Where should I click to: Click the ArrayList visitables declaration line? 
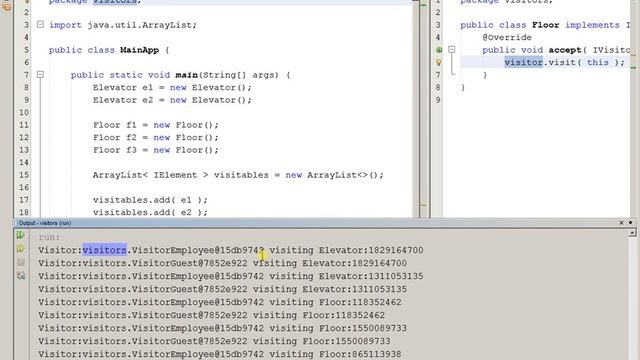(x=238, y=175)
